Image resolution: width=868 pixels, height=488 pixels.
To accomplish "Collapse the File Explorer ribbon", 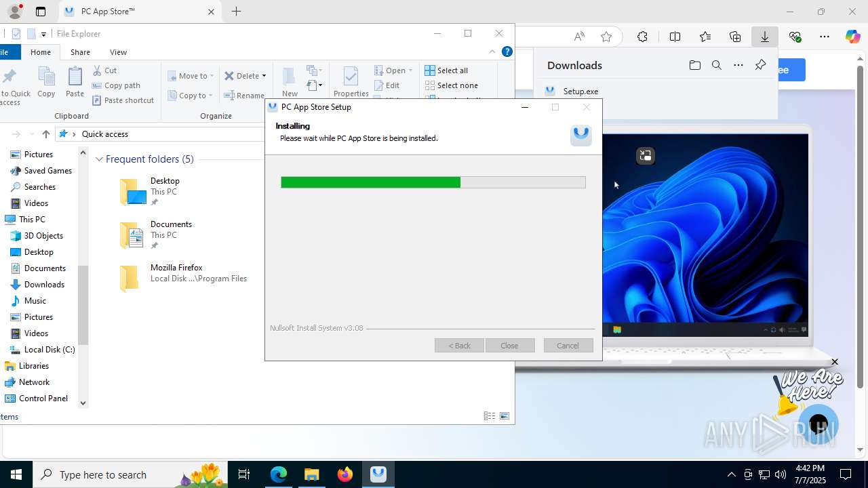I will (x=492, y=52).
